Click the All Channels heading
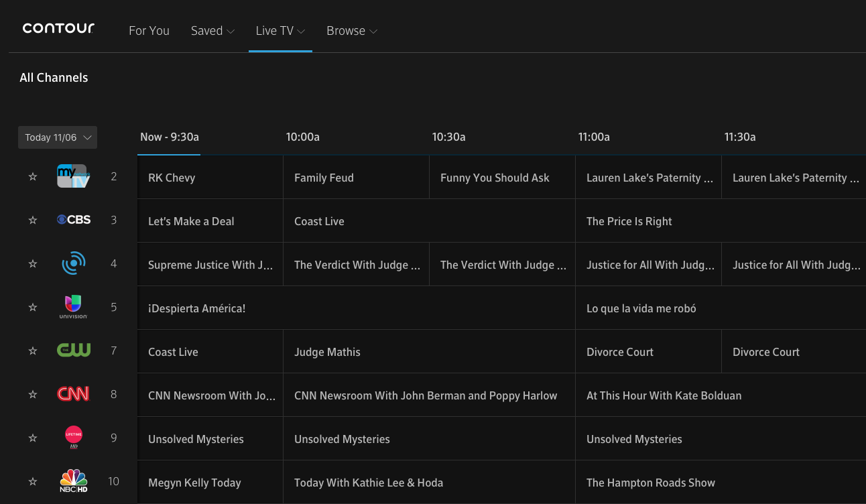 tap(54, 78)
